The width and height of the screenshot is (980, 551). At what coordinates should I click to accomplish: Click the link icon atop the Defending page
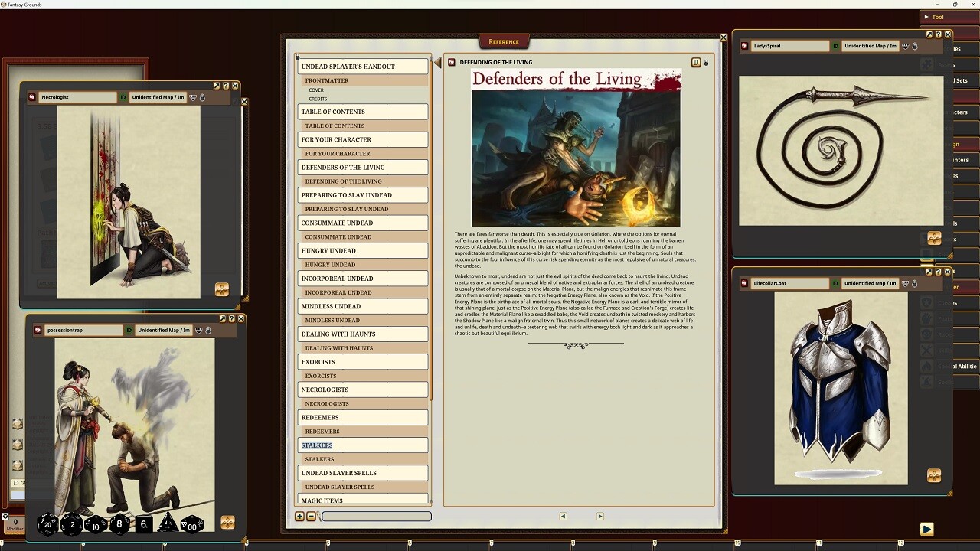tap(696, 62)
